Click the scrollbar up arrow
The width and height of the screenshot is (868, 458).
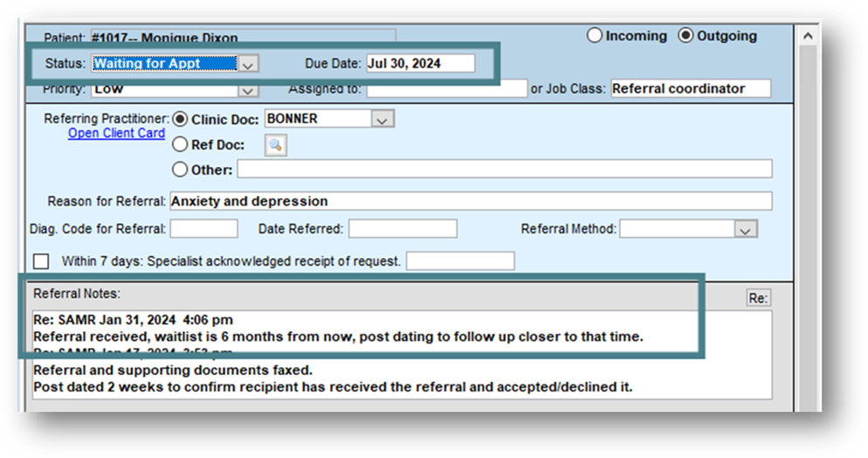pyautogui.click(x=808, y=37)
